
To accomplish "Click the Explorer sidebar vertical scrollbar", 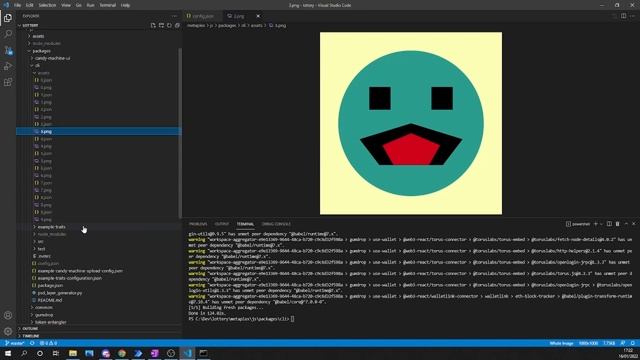I will tap(180, 133).
